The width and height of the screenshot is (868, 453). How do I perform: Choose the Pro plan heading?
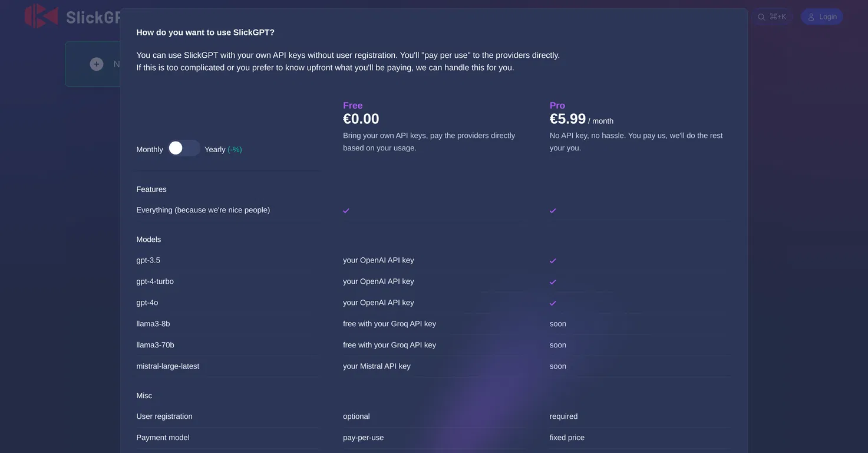point(557,106)
